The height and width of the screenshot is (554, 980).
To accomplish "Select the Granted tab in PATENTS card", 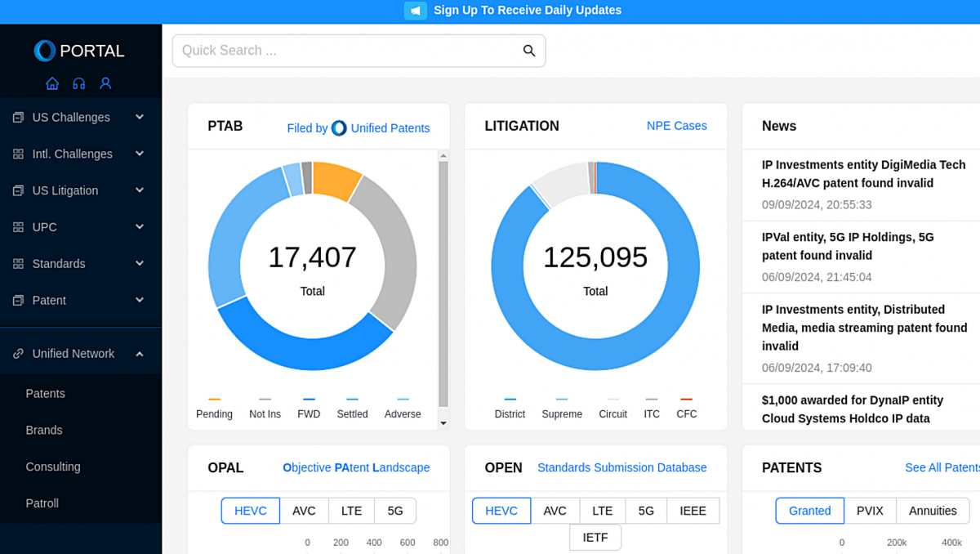I will [810, 511].
